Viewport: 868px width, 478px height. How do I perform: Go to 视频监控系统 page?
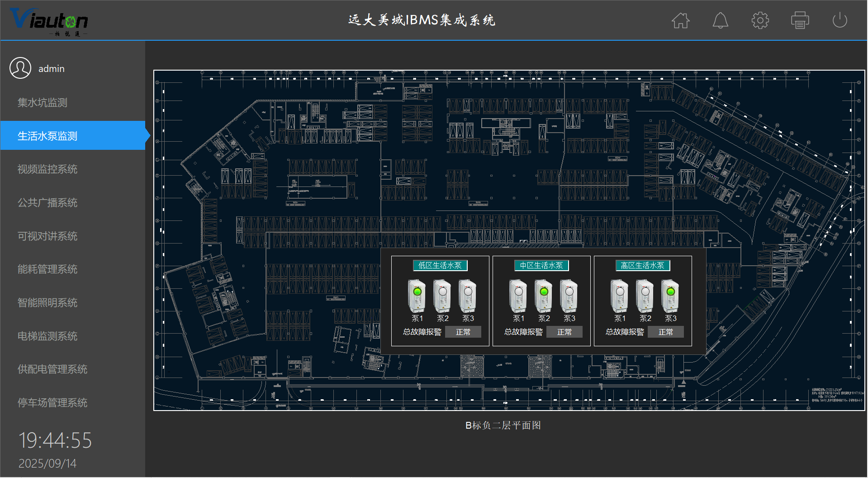pos(47,169)
